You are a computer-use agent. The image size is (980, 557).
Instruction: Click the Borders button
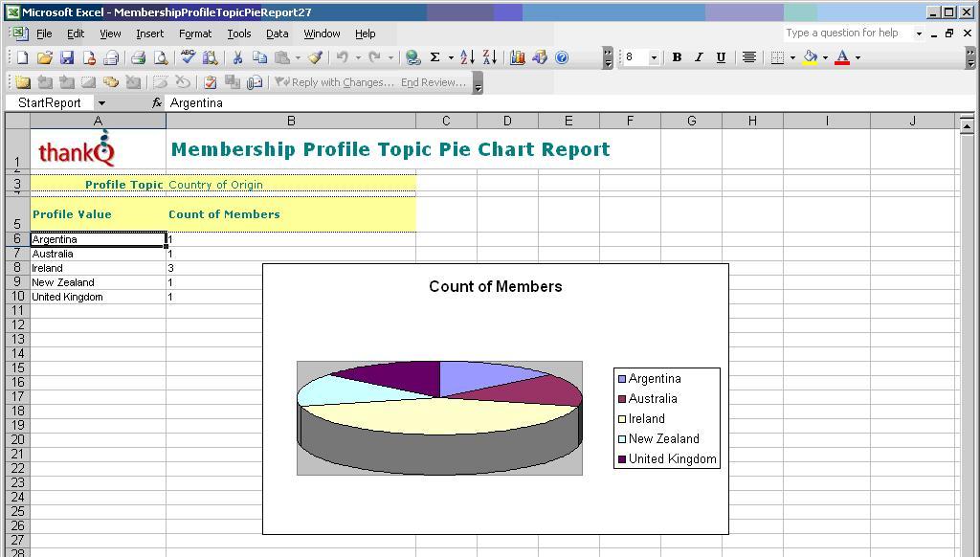(x=777, y=57)
